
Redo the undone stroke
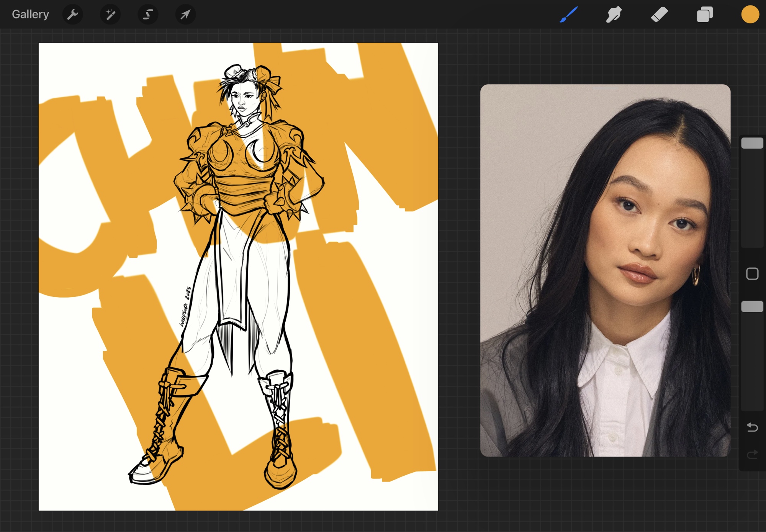752,454
